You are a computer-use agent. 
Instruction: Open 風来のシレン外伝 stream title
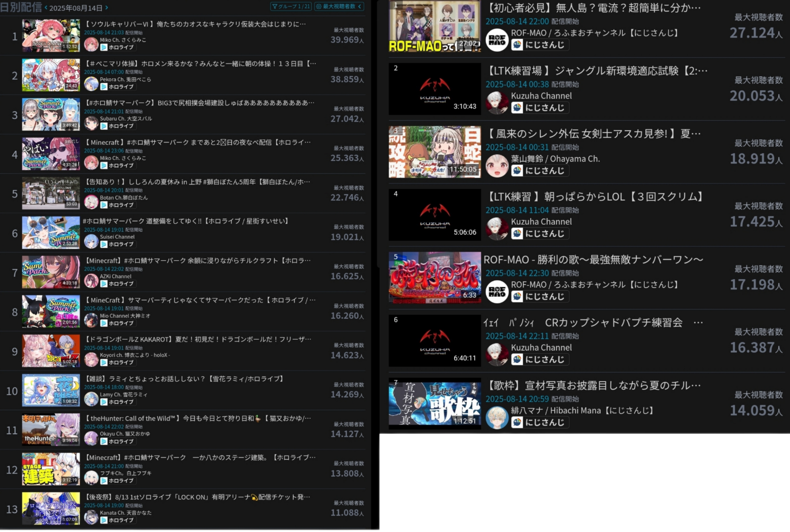coord(594,134)
